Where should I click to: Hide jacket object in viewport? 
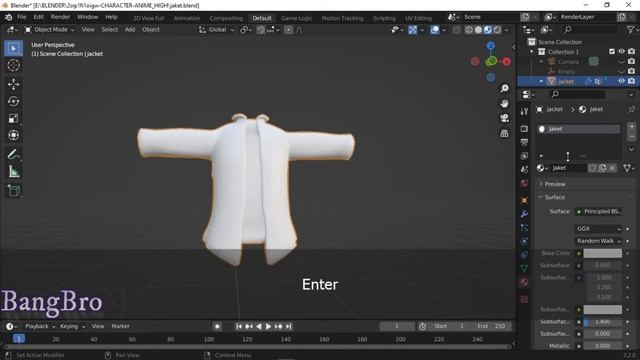click(x=621, y=81)
